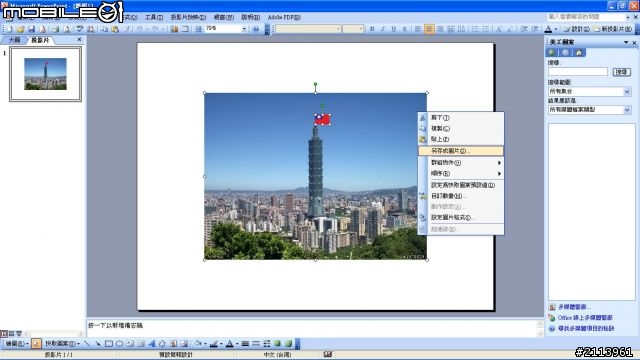Open the font name dropdown
This screenshot has height=360, width=640.
338,29
